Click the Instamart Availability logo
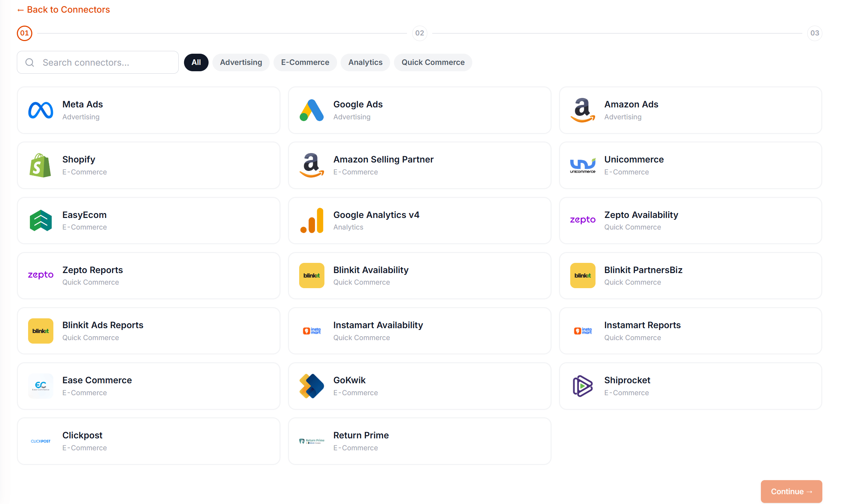The image size is (842, 504). pos(312,331)
